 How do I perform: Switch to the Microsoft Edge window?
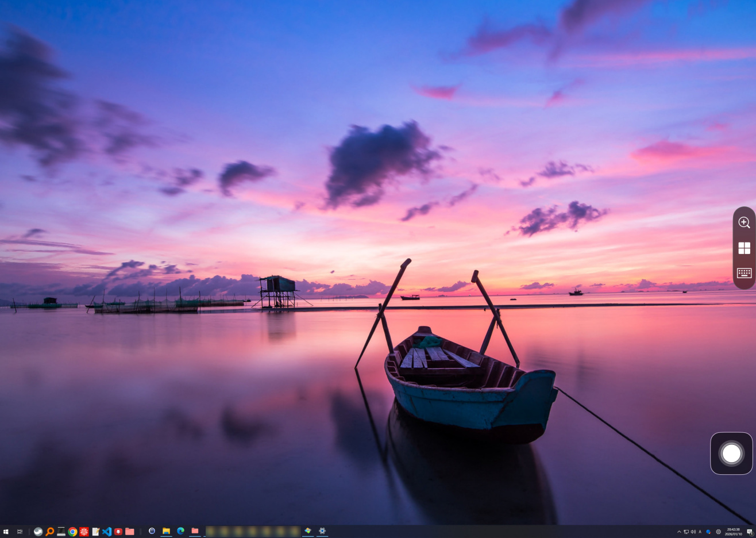(180, 531)
